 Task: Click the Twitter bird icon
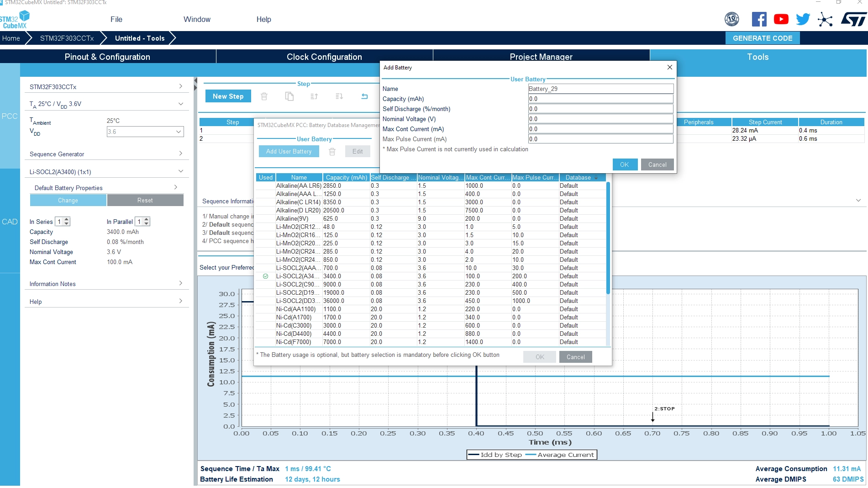pos(803,19)
